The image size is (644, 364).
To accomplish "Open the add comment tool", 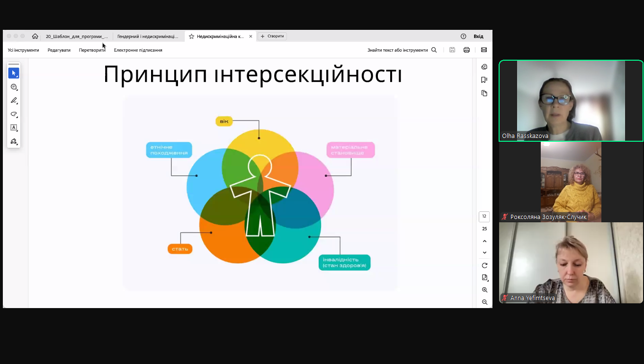I will coord(14,87).
